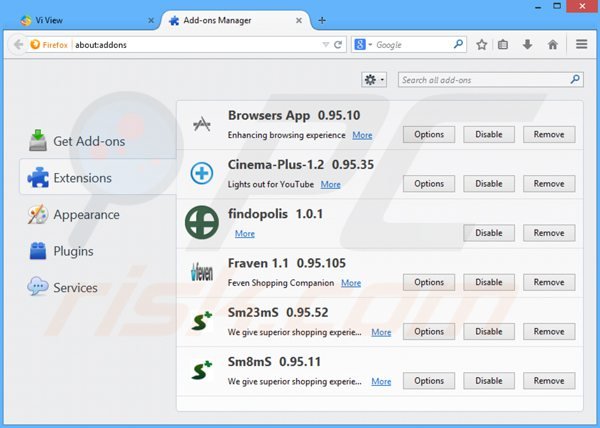Click the Cinema-Plus-1.2 plus icon
Image resolution: width=600 pixels, height=428 pixels.
(202, 173)
